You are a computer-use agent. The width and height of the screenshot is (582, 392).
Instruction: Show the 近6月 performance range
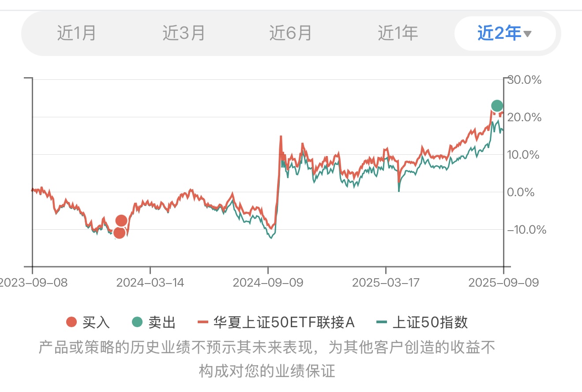pyautogui.click(x=290, y=33)
